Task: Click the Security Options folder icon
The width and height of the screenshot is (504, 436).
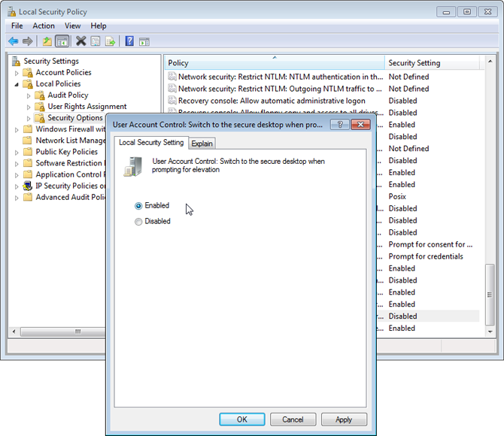Action: pyautogui.click(x=40, y=118)
